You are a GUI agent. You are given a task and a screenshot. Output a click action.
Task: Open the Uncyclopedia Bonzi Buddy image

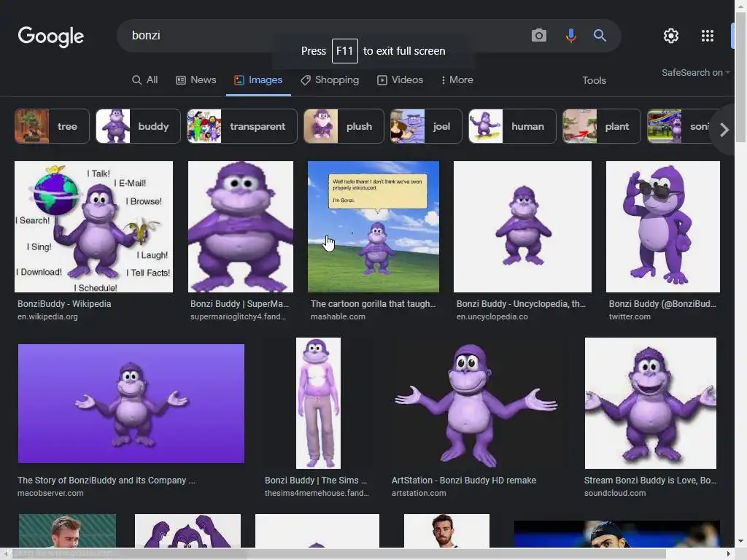(x=522, y=227)
